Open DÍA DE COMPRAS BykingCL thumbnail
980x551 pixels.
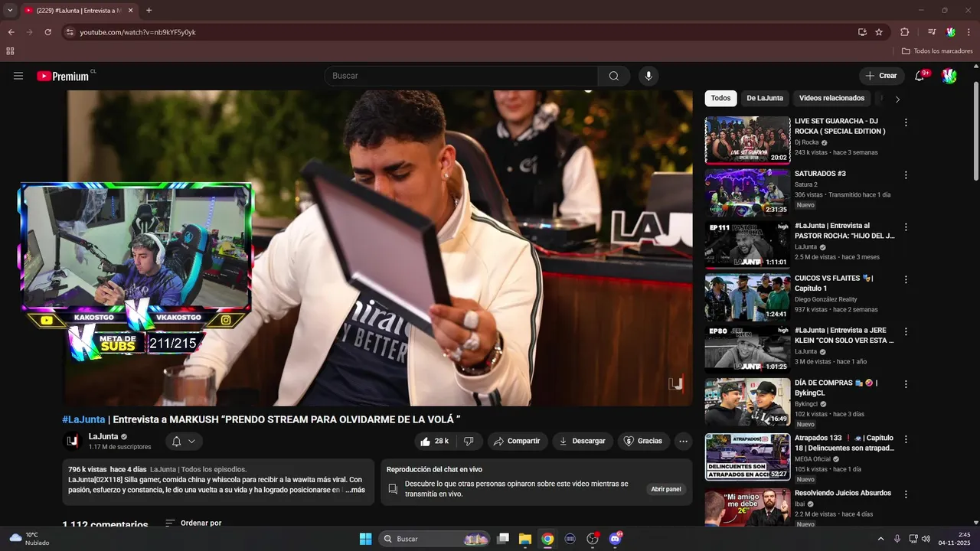click(x=747, y=402)
